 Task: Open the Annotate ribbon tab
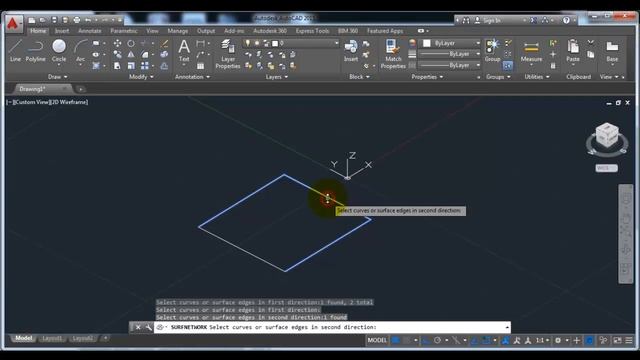tap(89, 31)
